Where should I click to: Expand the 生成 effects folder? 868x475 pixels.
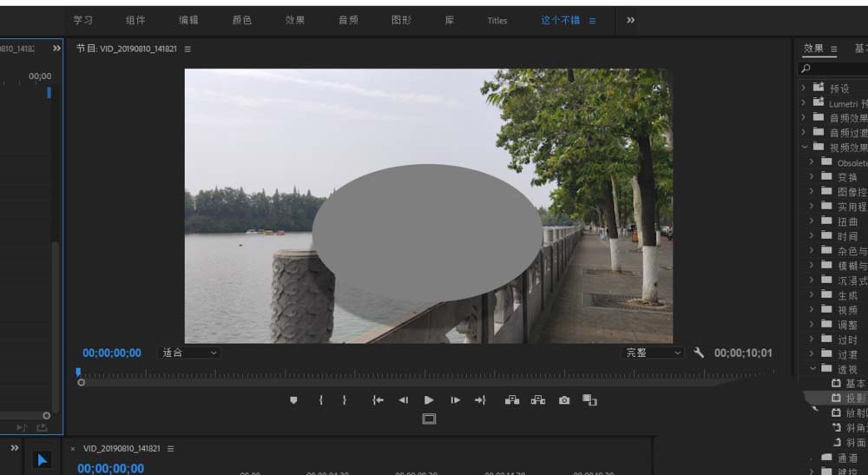pos(812,295)
